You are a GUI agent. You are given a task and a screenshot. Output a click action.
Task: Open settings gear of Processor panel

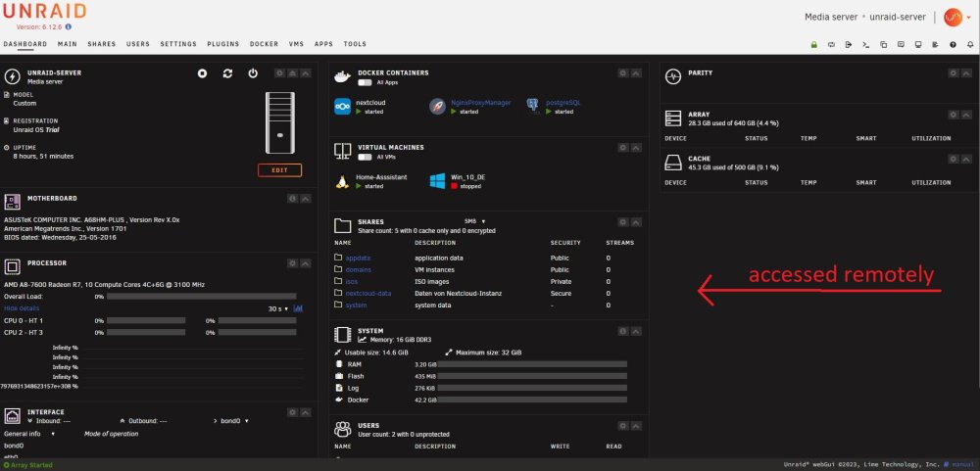(292, 263)
